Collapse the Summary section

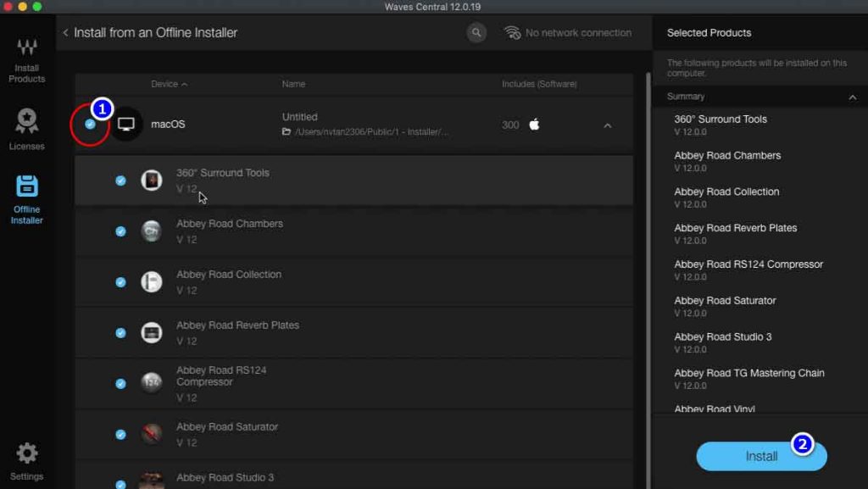point(852,97)
